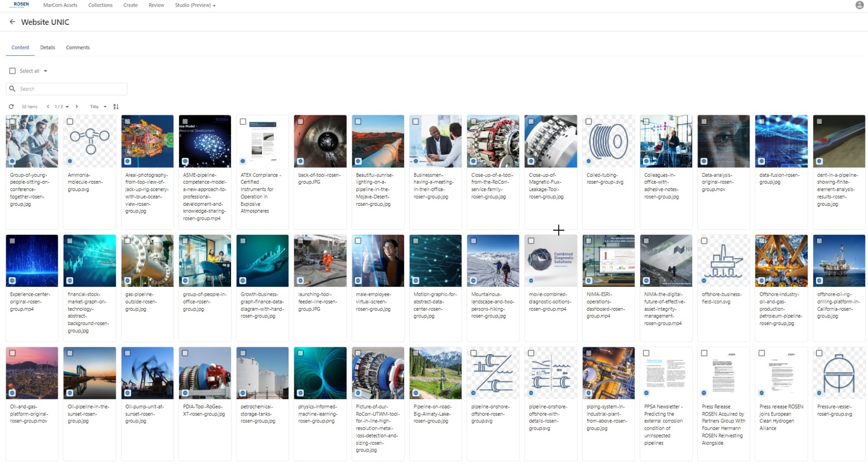Open the user account avatar

[x=859, y=5]
